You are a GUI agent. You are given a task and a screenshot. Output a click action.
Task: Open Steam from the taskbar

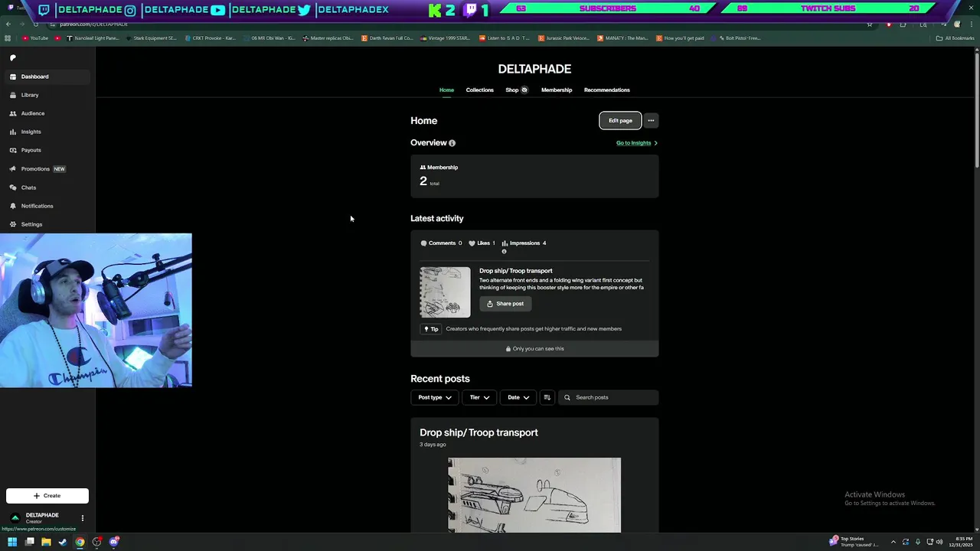click(63, 542)
